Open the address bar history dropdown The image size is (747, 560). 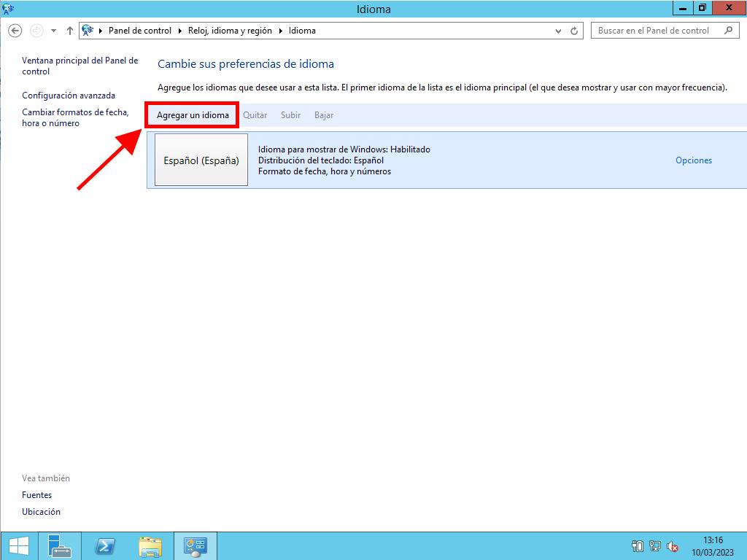pyautogui.click(x=559, y=31)
